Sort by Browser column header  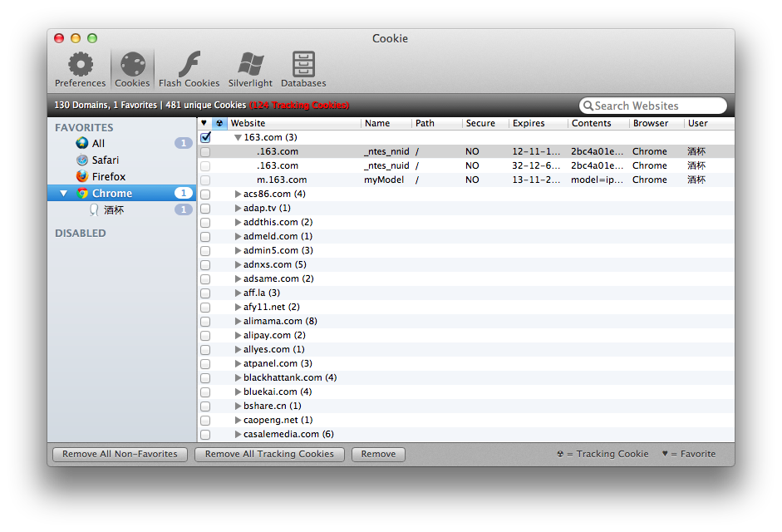pyautogui.click(x=657, y=123)
